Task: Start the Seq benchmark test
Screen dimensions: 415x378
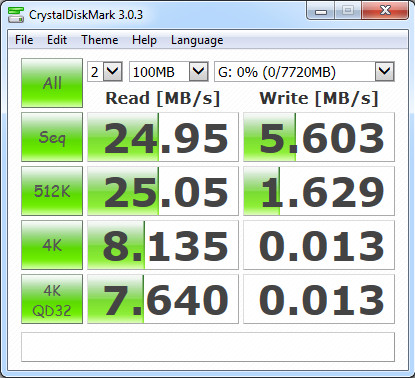Action: click(x=52, y=137)
